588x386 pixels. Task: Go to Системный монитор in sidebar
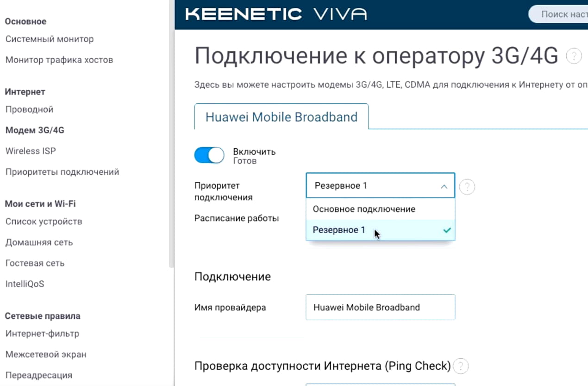50,39
